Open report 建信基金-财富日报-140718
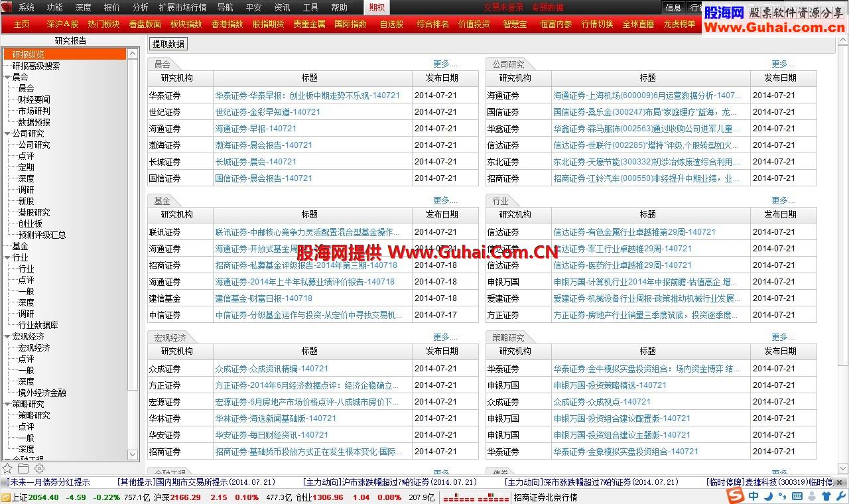Viewport: 849px width, 504px height. point(263,298)
